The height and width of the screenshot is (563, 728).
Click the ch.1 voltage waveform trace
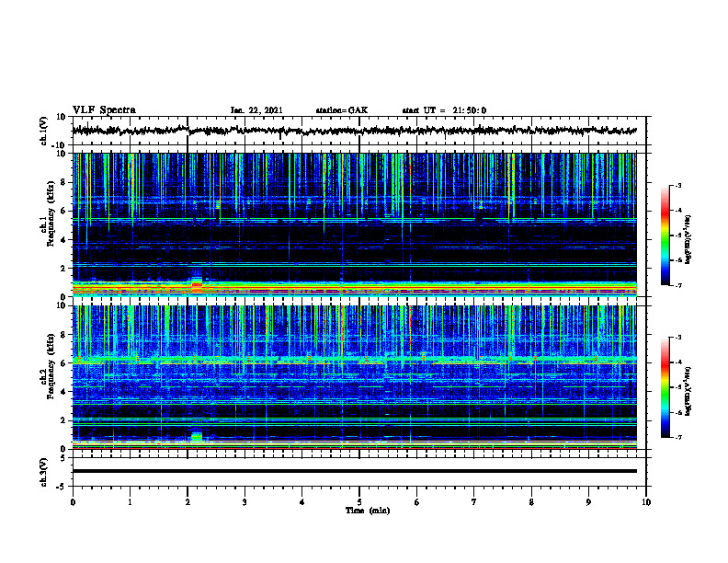click(354, 131)
